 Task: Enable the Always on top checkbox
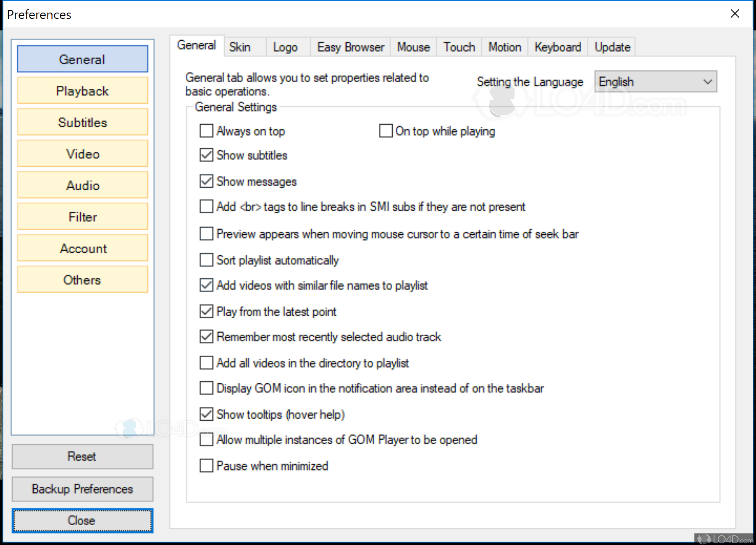[x=206, y=131]
